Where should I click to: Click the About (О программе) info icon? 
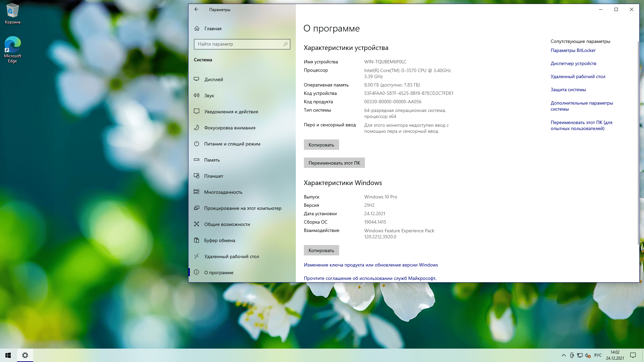[197, 273]
